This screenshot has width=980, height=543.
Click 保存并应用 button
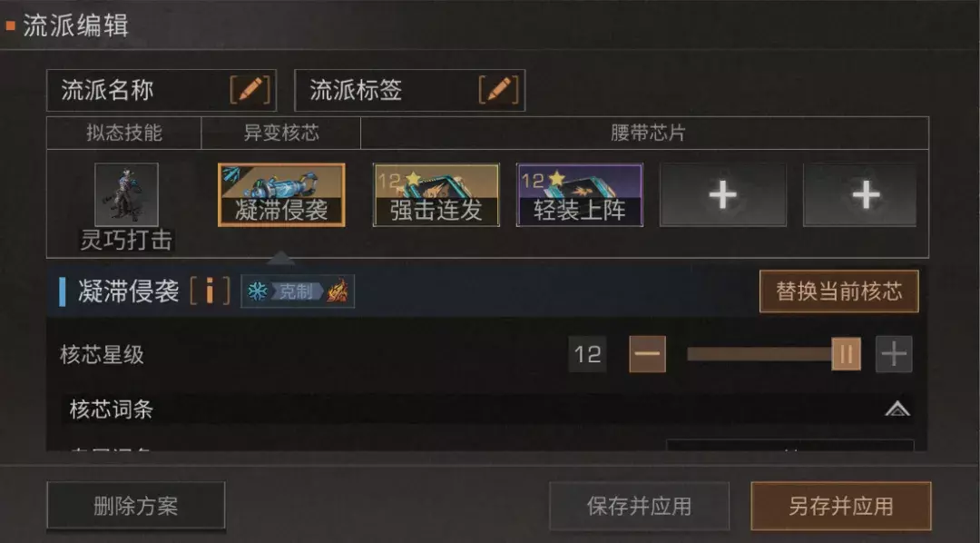639,506
